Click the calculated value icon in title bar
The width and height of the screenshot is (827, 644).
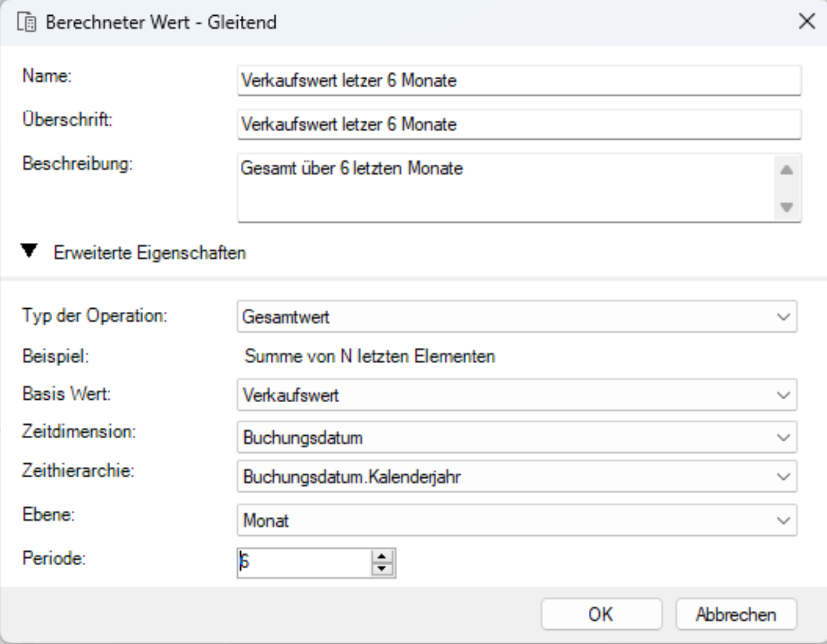pyautogui.click(x=26, y=22)
